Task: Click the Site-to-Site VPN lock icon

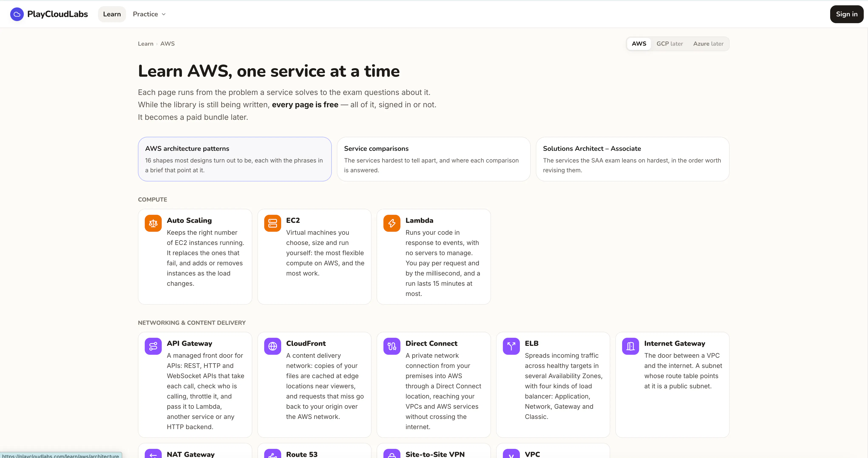Action: [x=392, y=454]
